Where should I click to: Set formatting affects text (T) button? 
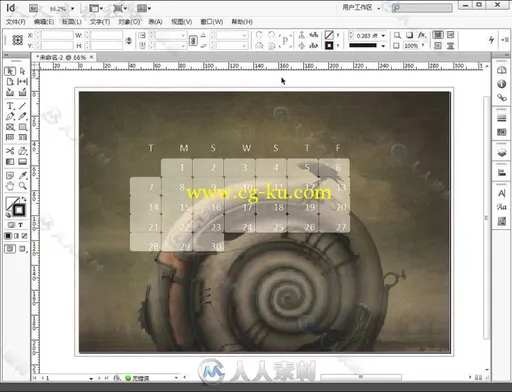click(x=21, y=225)
